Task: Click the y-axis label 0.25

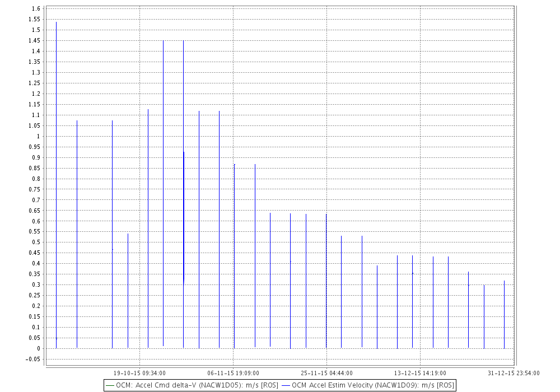Action: 35,295
